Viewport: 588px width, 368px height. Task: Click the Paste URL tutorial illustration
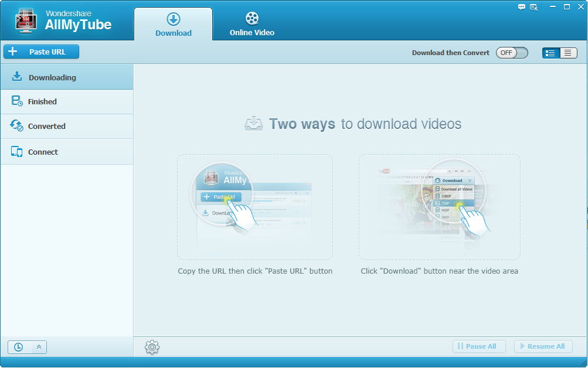point(254,207)
